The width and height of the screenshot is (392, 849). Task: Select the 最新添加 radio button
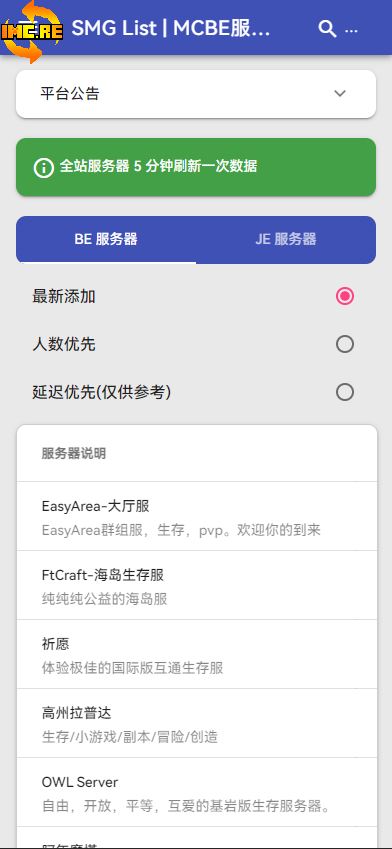(345, 296)
